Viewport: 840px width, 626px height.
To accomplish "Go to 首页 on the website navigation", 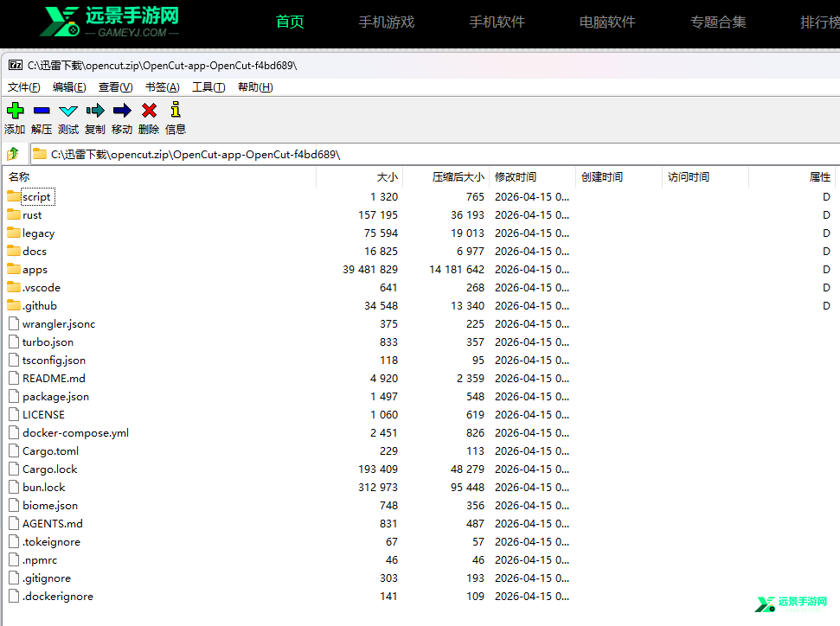I will [290, 22].
